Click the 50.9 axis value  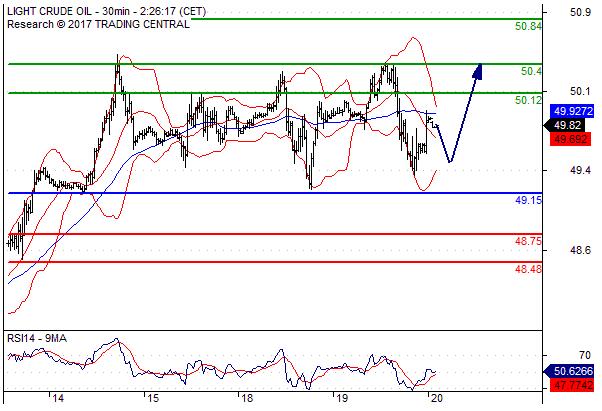(580, 13)
